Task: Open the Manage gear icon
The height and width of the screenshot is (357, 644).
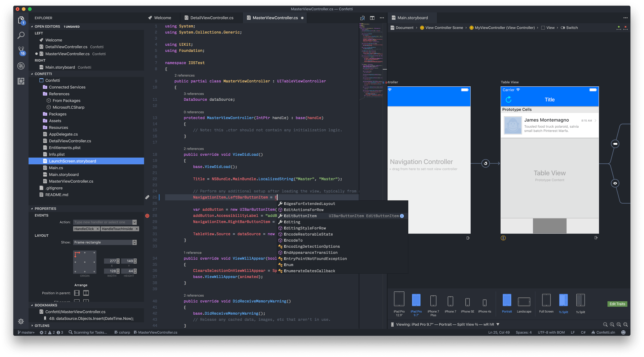Action: pos(21,321)
